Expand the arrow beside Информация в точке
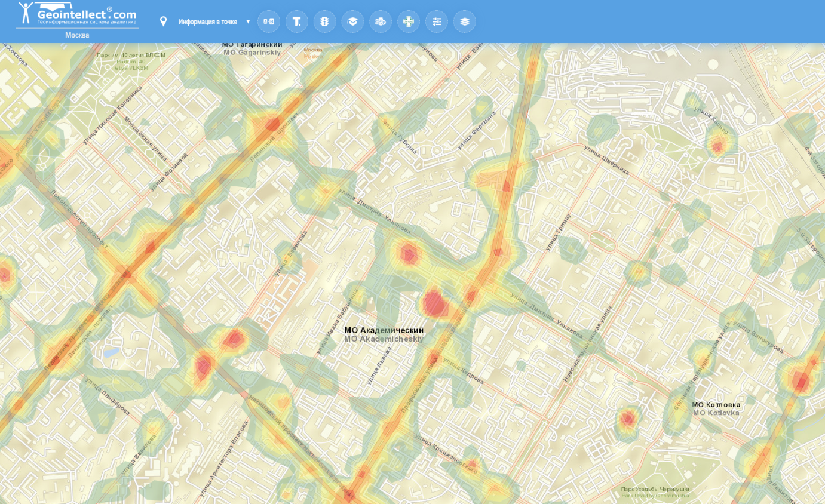This screenshot has height=504, width=825. [248, 21]
